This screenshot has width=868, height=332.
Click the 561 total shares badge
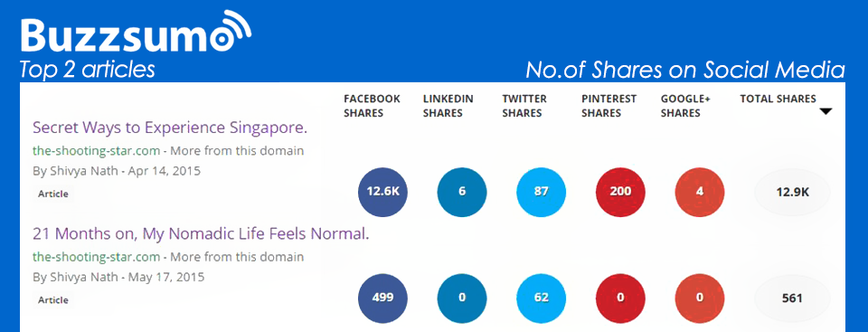793,299
